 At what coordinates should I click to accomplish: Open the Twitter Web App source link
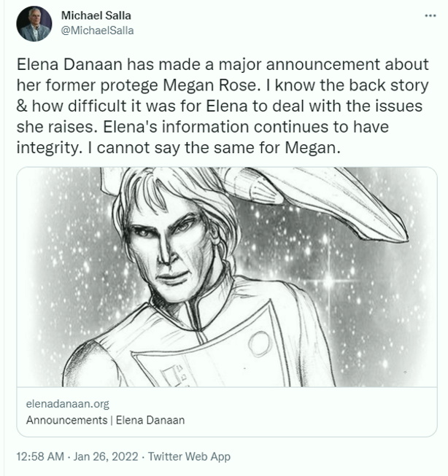(189, 457)
